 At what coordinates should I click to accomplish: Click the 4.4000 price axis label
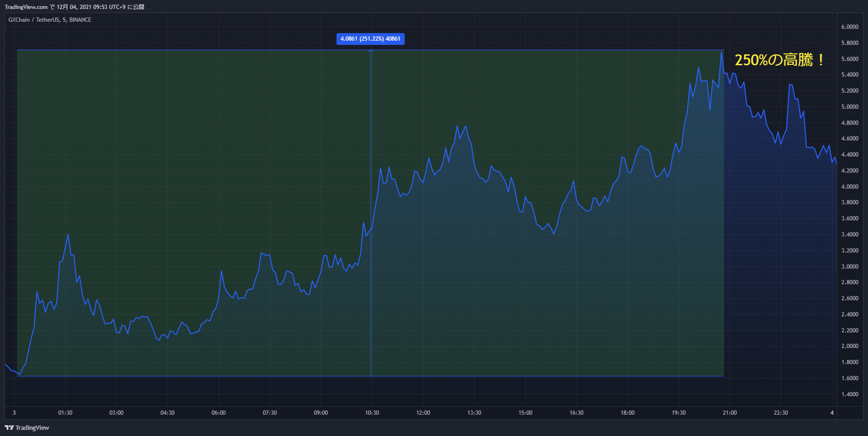point(850,155)
